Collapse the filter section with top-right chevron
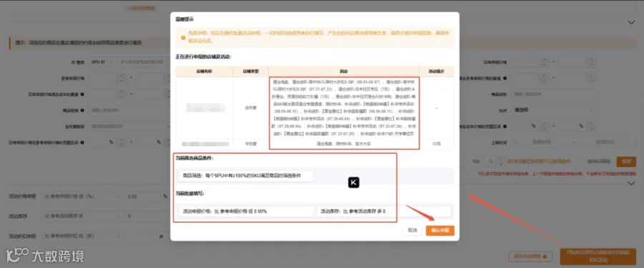The height and width of the screenshot is (268, 644). pyautogui.click(x=632, y=22)
